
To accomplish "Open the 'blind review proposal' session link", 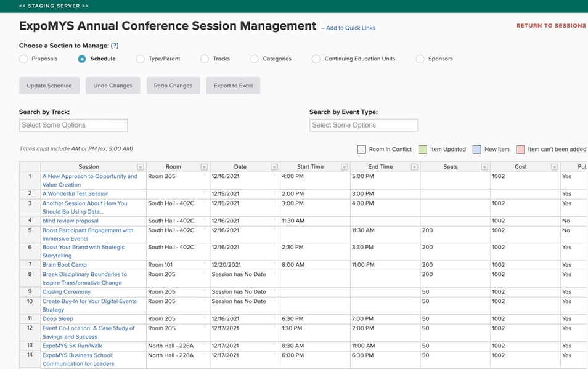I will [x=70, y=221].
